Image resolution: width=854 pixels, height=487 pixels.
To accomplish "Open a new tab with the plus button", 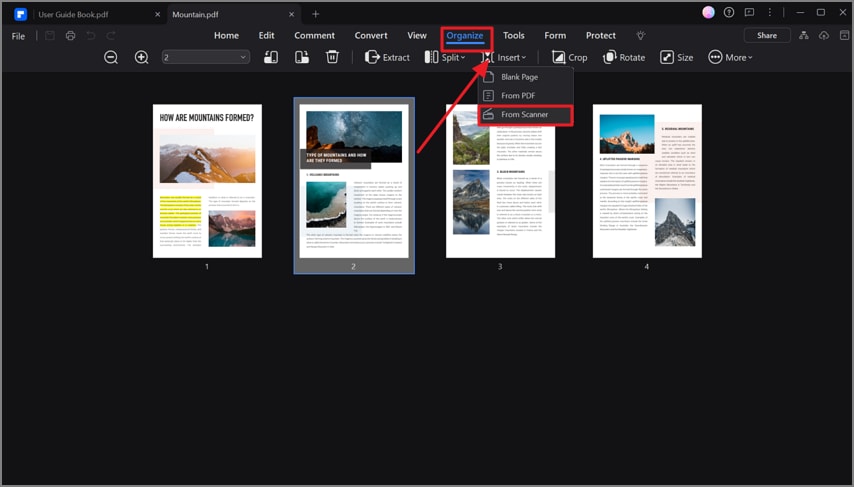I will pos(315,14).
